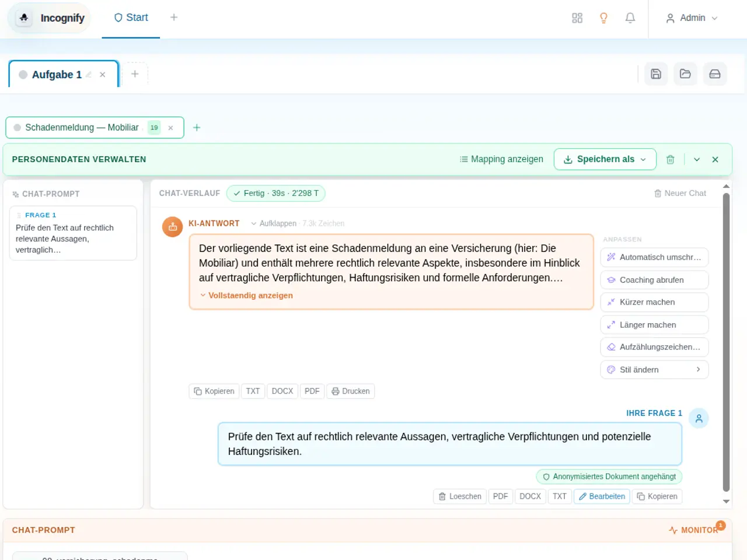Viewport: 747px width, 560px height.
Task: Click the question text bubble
Action: pyautogui.click(x=450, y=444)
